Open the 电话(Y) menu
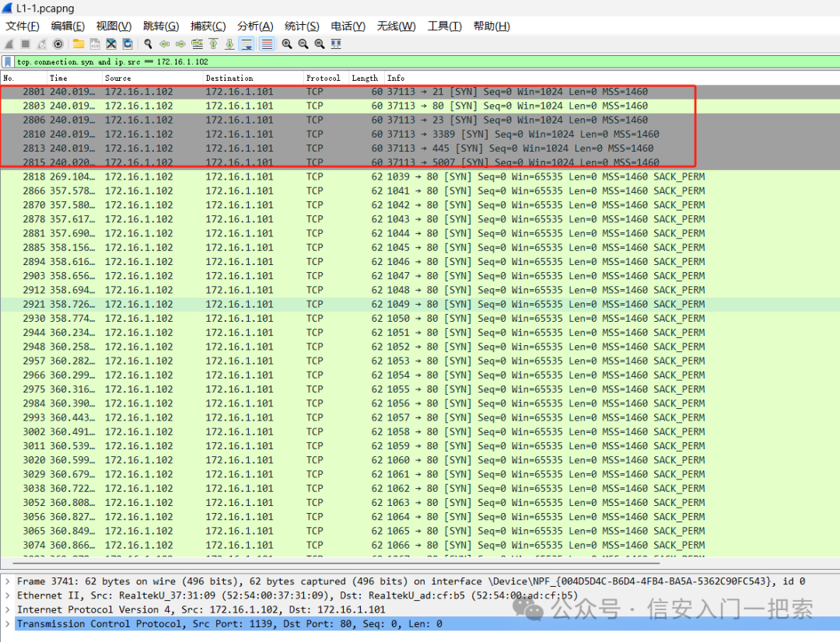 348,26
